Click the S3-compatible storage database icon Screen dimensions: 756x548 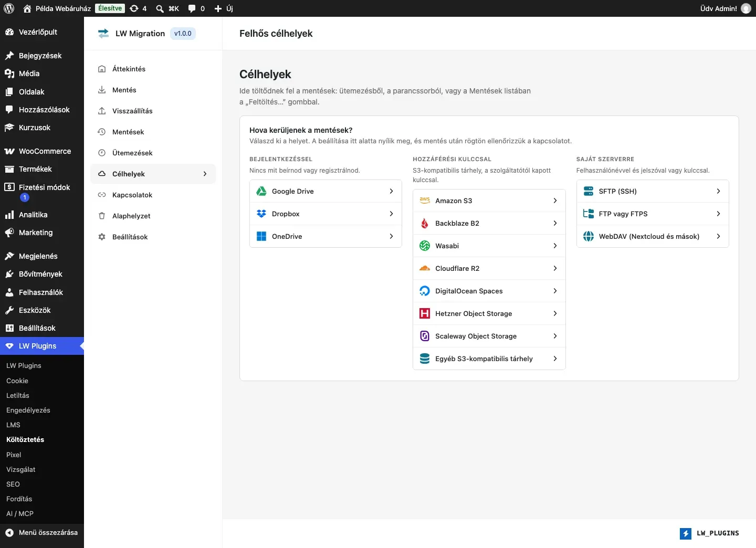point(425,359)
